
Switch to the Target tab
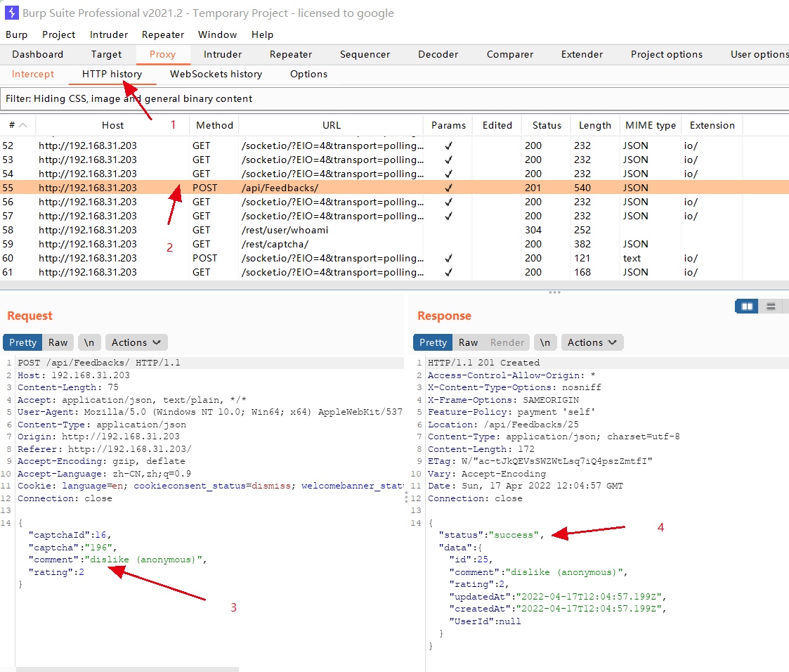106,54
